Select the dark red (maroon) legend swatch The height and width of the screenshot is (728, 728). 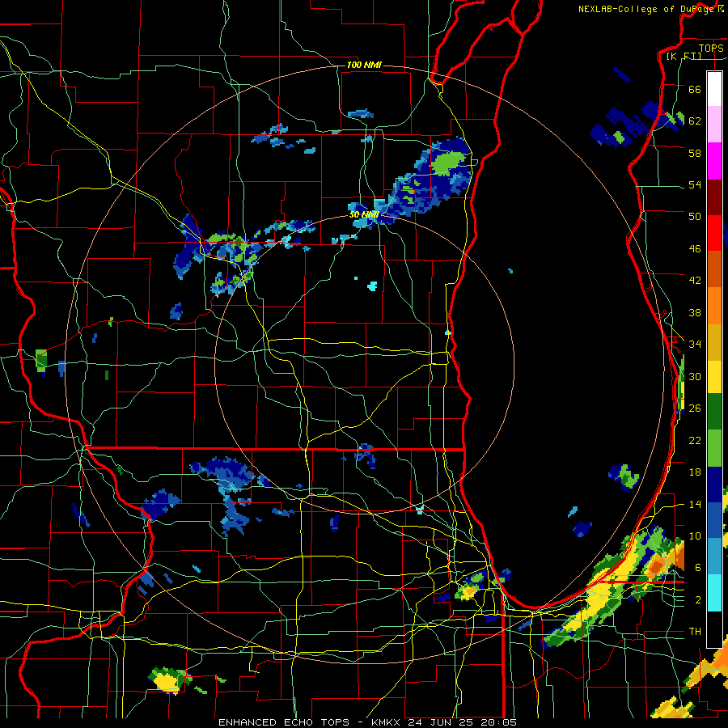coord(714,197)
